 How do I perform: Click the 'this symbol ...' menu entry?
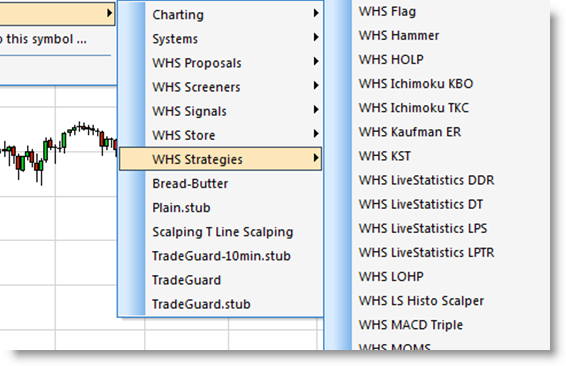(46, 39)
